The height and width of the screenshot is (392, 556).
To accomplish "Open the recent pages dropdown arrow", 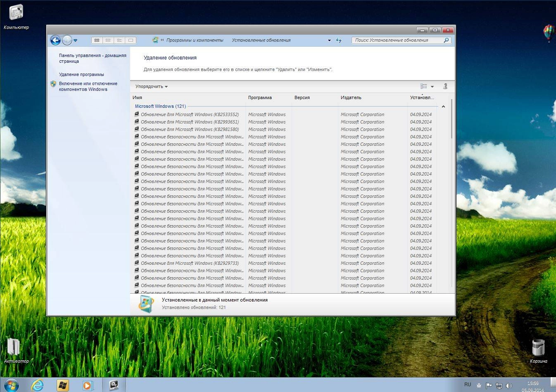I will pyautogui.click(x=76, y=40).
